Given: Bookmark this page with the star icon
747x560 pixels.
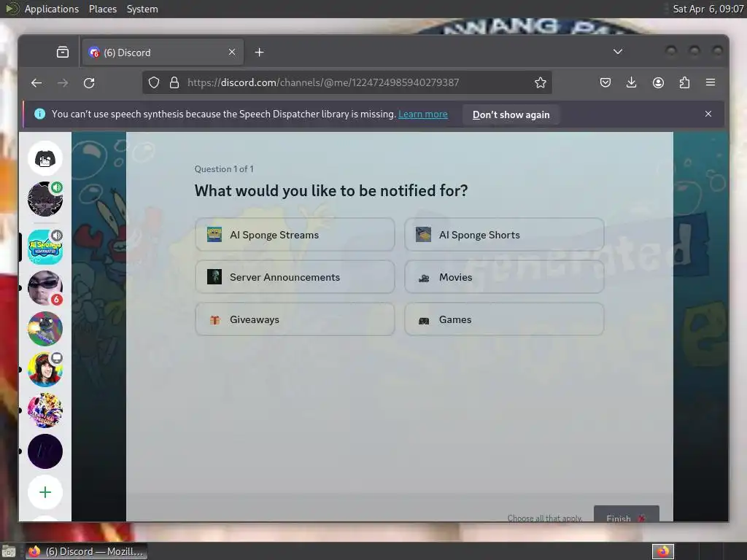Looking at the screenshot, I should pyautogui.click(x=541, y=83).
